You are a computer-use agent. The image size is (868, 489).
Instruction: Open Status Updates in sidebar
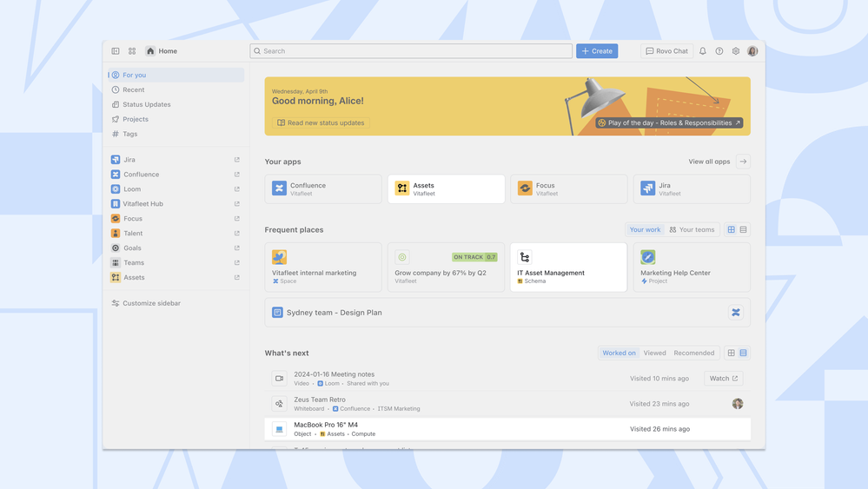click(176, 104)
